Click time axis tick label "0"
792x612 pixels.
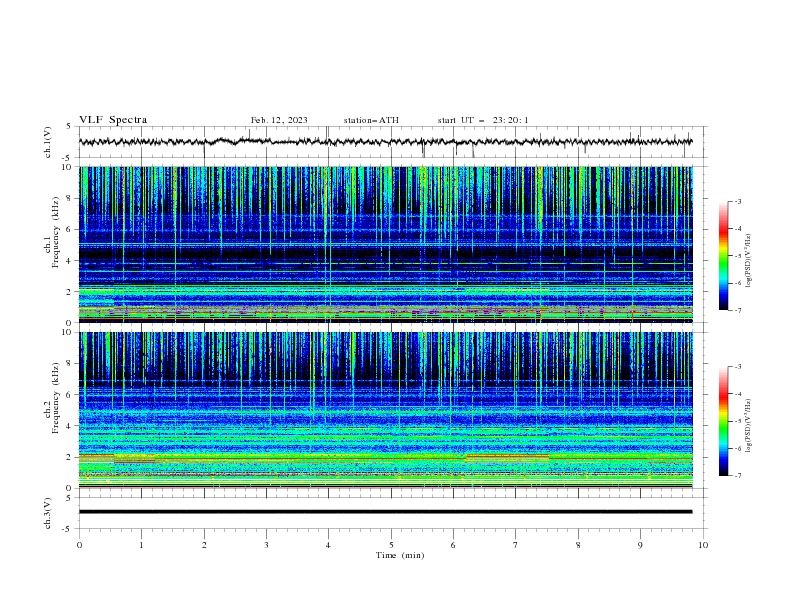point(79,545)
